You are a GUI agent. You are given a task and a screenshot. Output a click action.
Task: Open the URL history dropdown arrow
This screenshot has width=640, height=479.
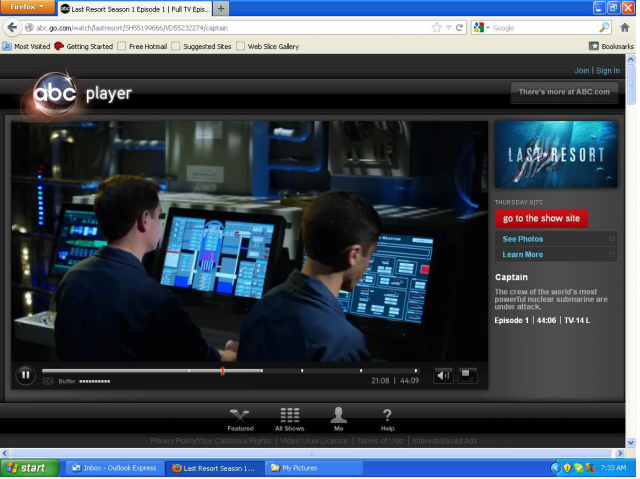click(x=450, y=28)
